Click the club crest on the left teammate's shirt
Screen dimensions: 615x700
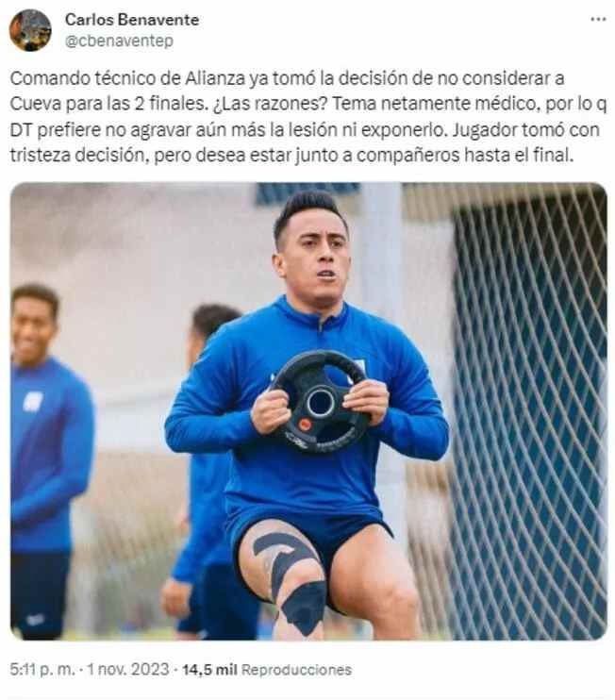coord(33,402)
